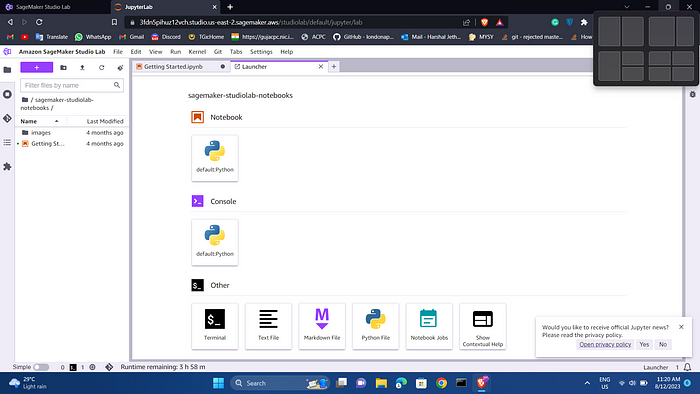Launch a default:Python notebook
The image size is (700, 394).
[215, 158]
